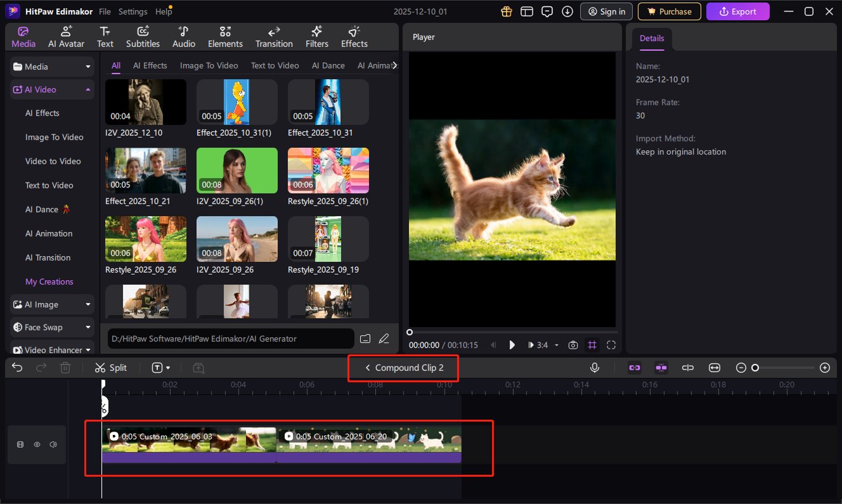Image resolution: width=842 pixels, height=504 pixels.
Task: Click the Split scissors tool
Action: (110, 368)
